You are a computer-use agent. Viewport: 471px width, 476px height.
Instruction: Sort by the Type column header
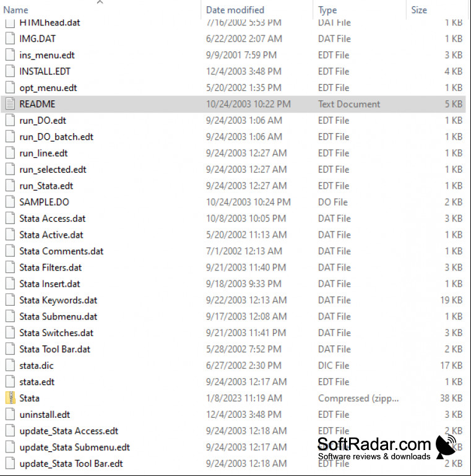pyautogui.click(x=327, y=10)
